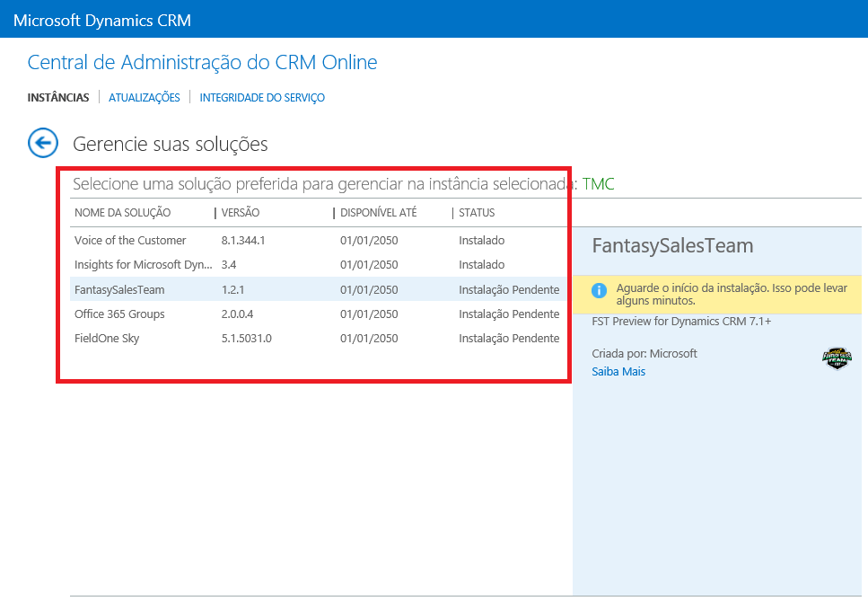Select the Office 365 Groups solution
This screenshot has height=601, width=868.
click(119, 314)
